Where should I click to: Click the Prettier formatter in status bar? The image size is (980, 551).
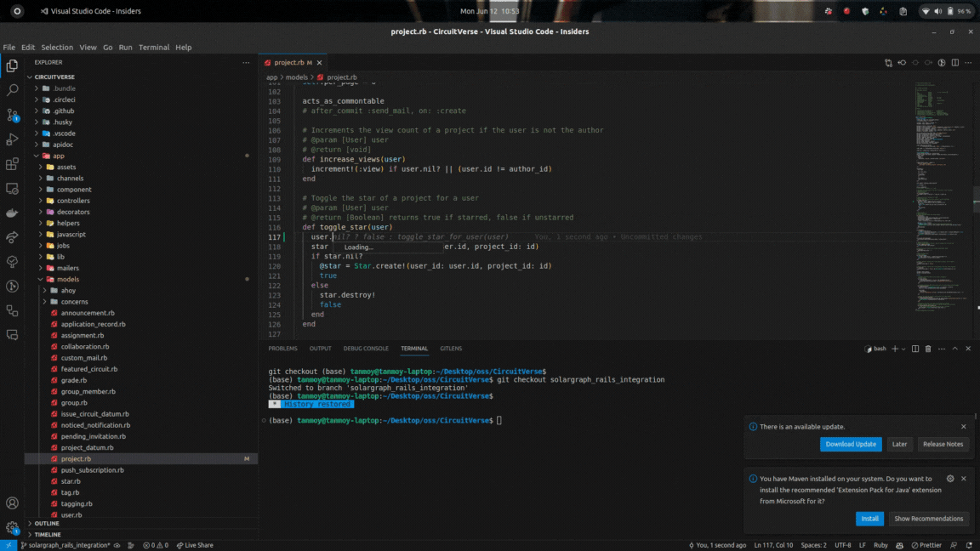pyautogui.click(x=927, y=545)
